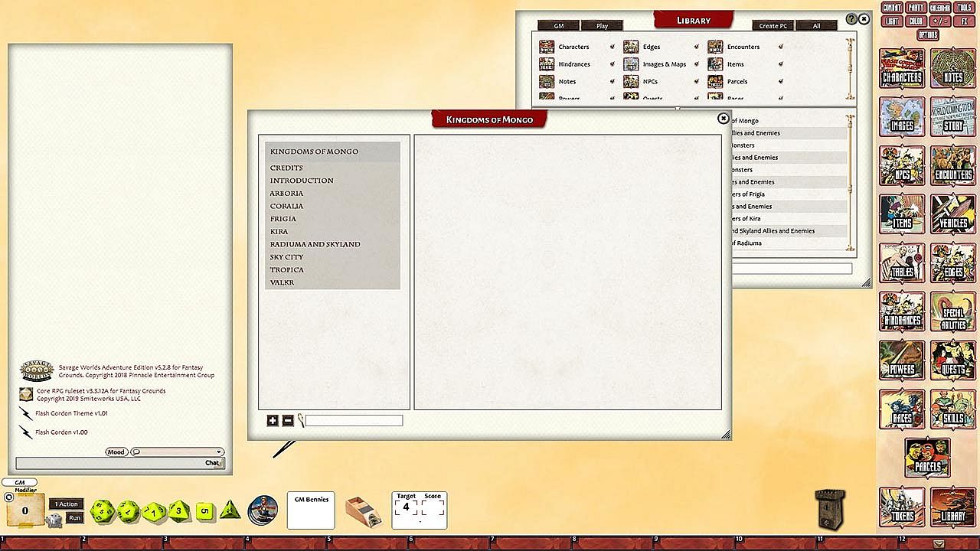
Task: Open the Races sidebar panel
Action: pos(902,409)
